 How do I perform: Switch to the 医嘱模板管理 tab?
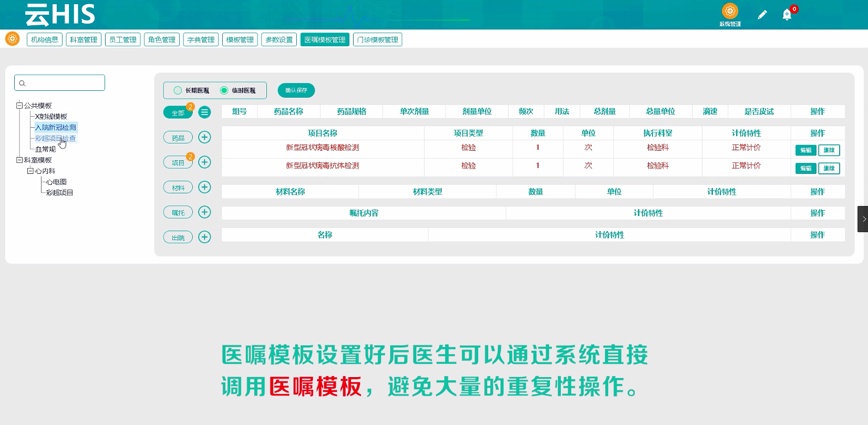(325, 39)
